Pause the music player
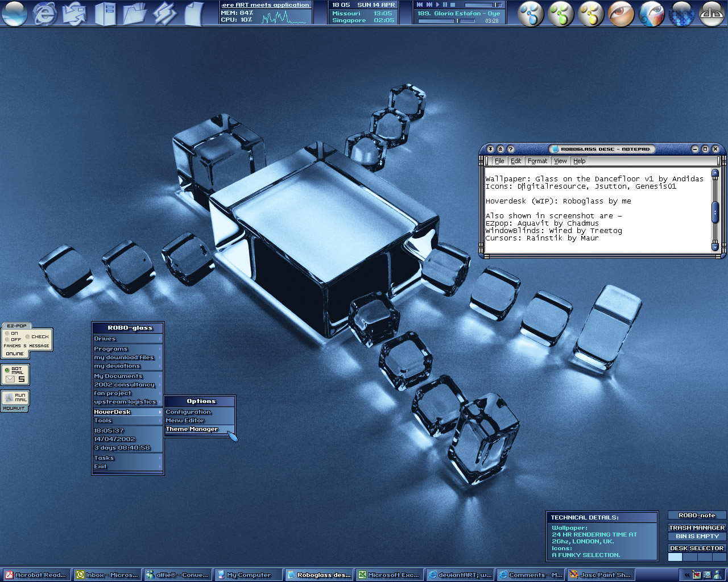This screenshot has width=728, height=582. click(x=445, y=5)
